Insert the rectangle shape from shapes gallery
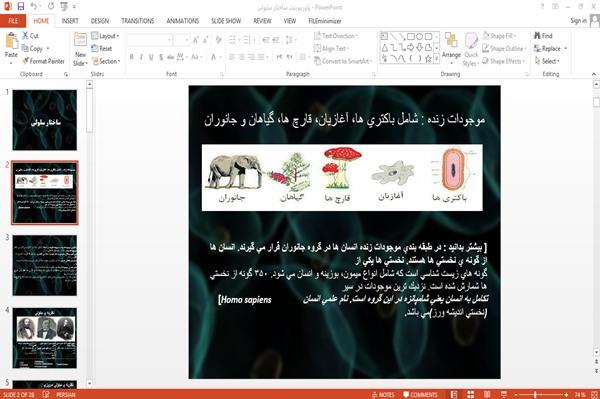600x399 pixels. [x=411, y=37]
